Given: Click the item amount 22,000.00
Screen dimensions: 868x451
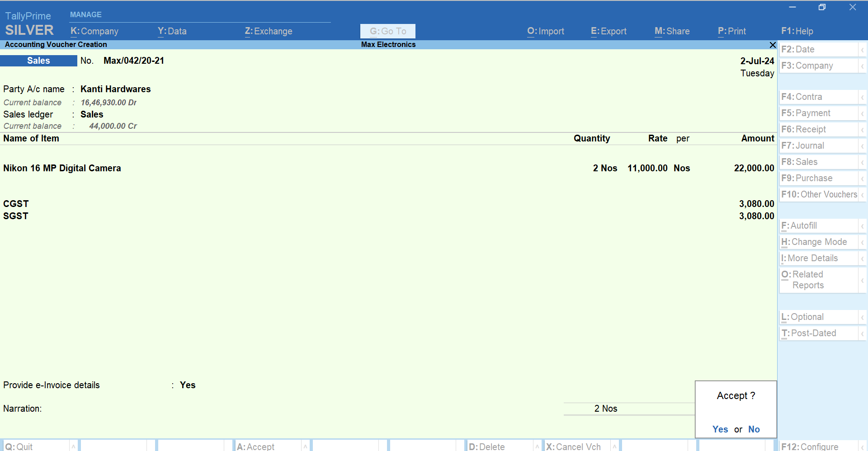Looking at the screenshot, I should 754,169.
